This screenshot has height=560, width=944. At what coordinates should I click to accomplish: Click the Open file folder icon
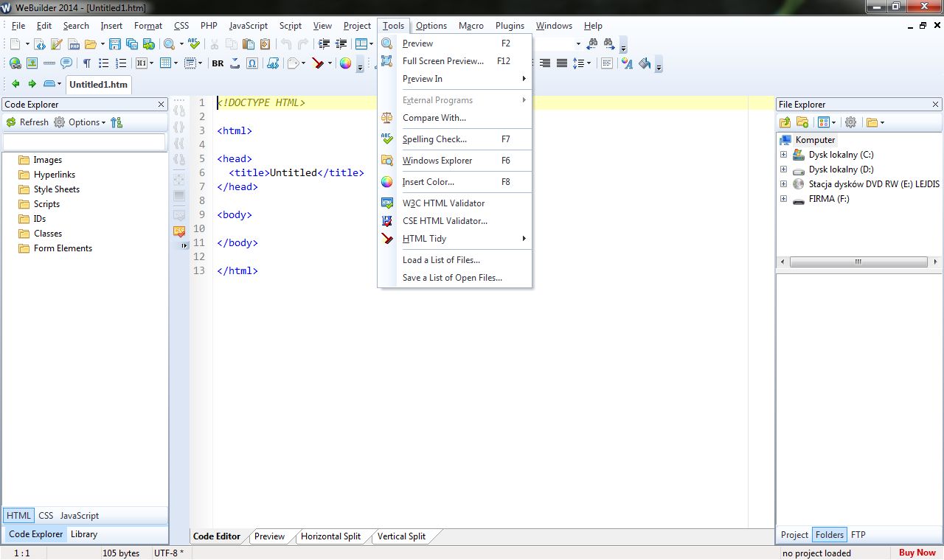(x=90, y=44)
